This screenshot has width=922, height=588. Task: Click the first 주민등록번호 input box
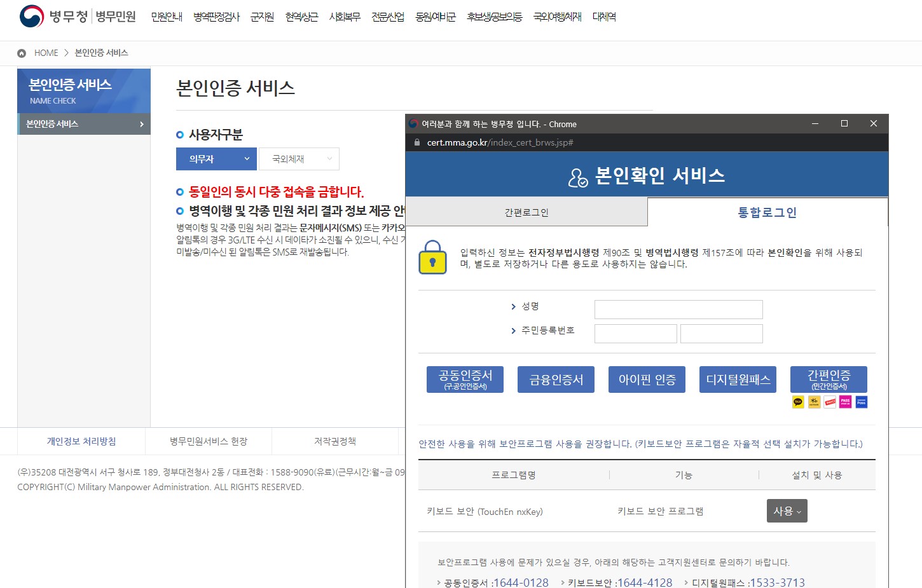pyautogui.click(x=636, y=334)
